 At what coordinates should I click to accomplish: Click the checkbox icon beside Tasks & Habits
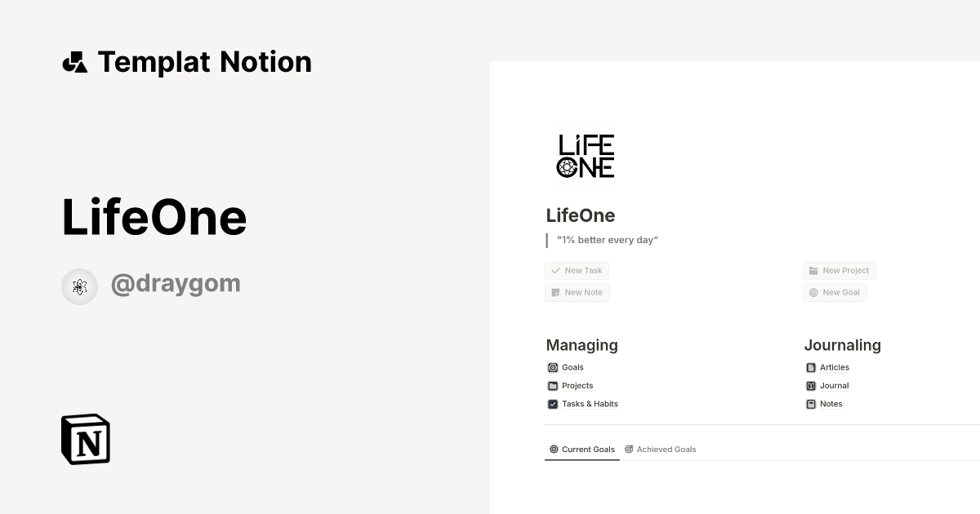553,404
